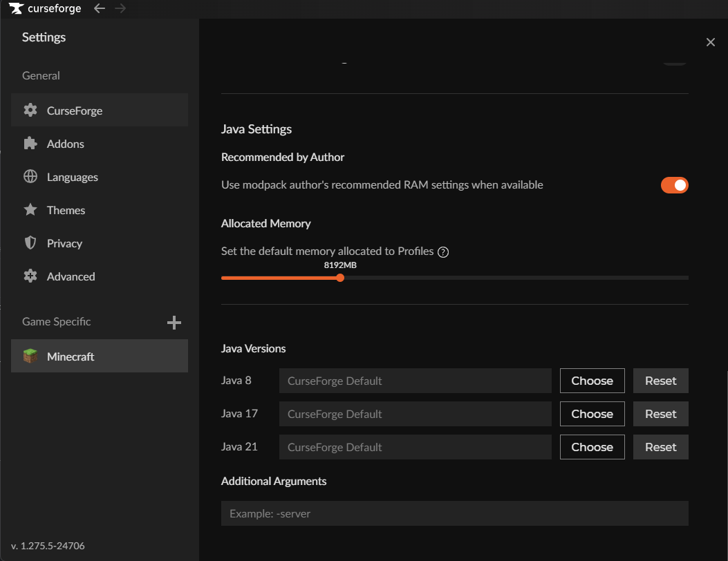Add a game with the plus icon
The height and width of the screenshot is (561, 728).
coord(174,323)
